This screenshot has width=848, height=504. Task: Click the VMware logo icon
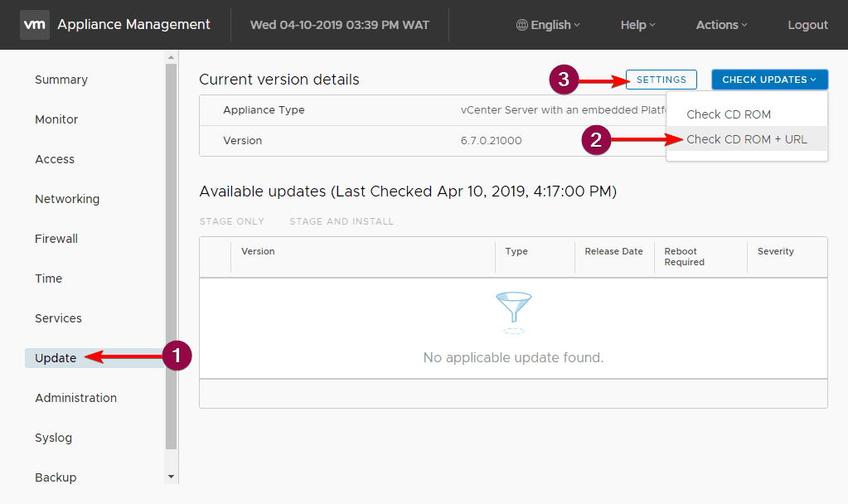pyautogui.click(x=34, y=24)
